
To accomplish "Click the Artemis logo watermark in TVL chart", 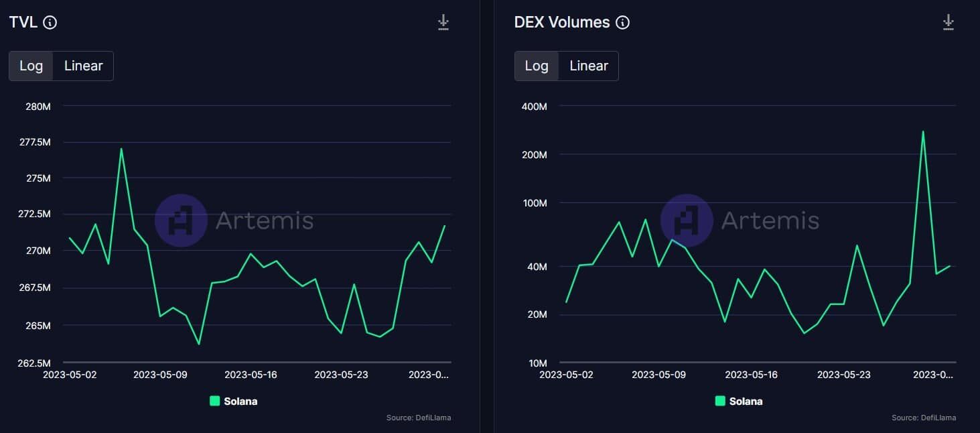I will [x=181, y=220].
